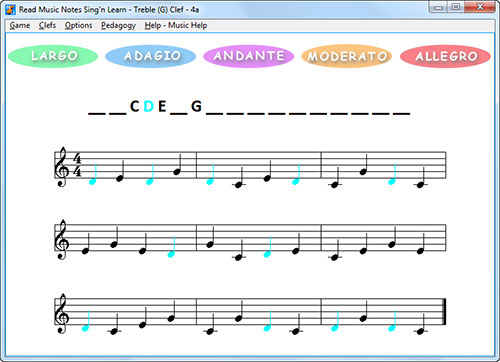This screenshot has width=500, height=362.
Task: Click the application icon in title bar
Action: click(11, 9)
